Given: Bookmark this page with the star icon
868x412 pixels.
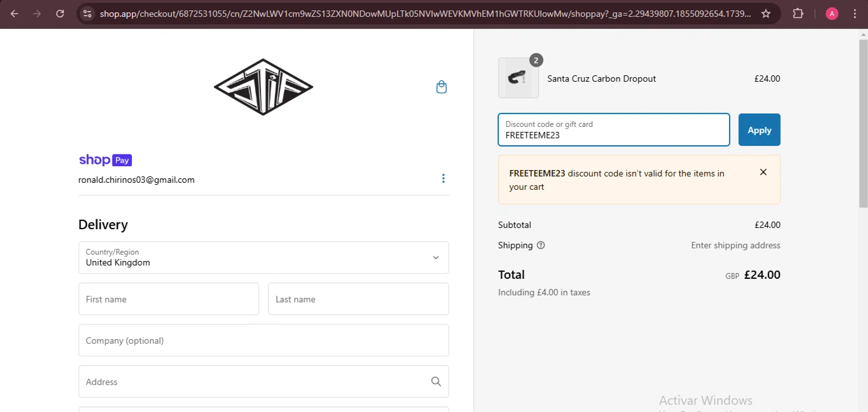Looking at the screenshot, I should (x=766, y=13).
